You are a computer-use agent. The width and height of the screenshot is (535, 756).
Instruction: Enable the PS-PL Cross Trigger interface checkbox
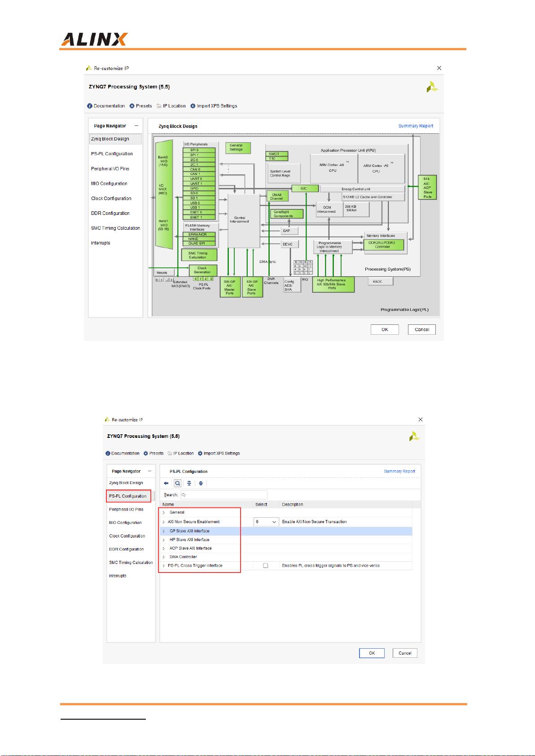pyautogui.click(x=265, y=566)
